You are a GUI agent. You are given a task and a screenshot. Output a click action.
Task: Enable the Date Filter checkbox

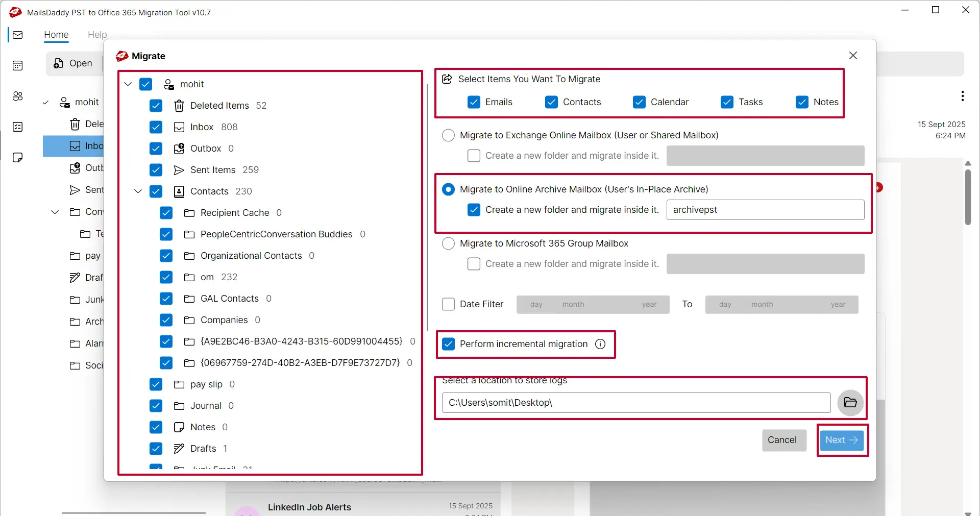point(448,304)
